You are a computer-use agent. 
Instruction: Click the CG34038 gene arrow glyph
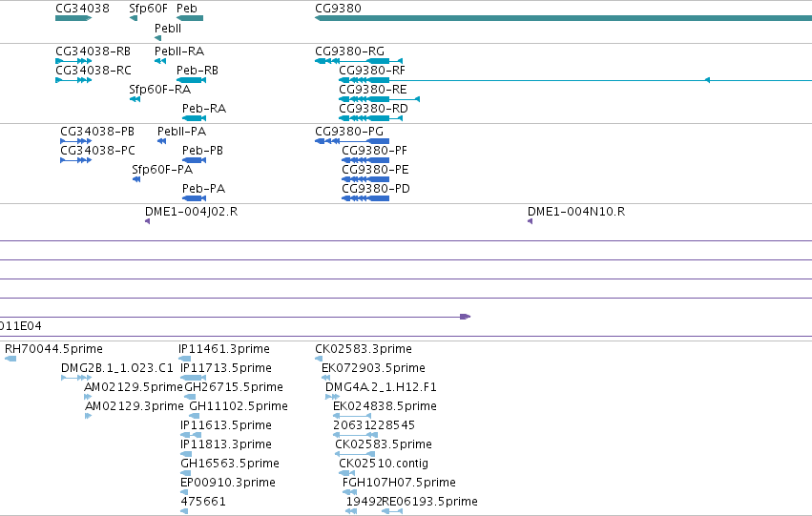(73, 18)
